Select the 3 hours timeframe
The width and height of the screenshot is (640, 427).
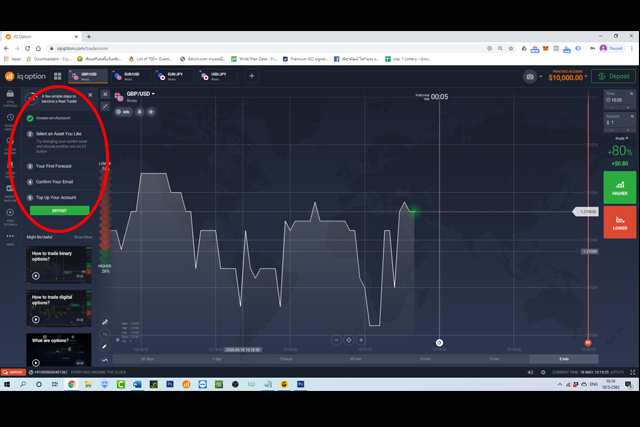286,359
